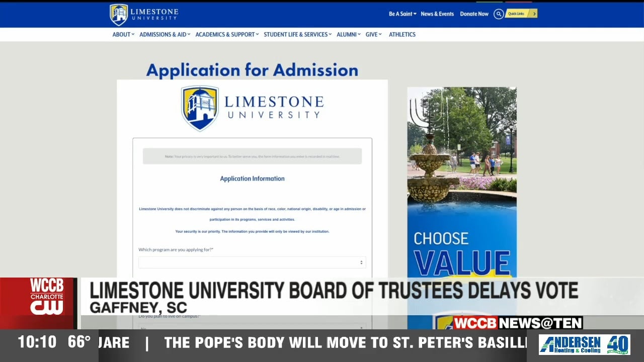Open Student Life & Services menu
The image size is (644, 362).
[297, 35]
